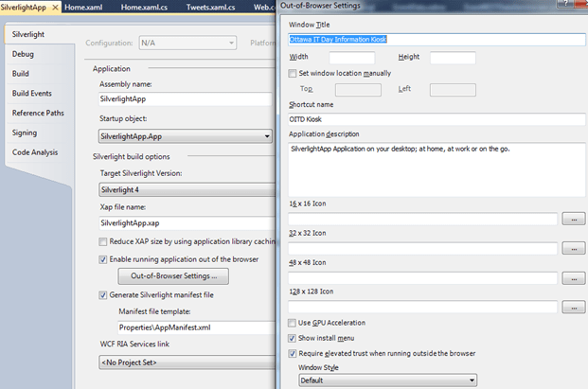
Task: Expand the Startup object dropdown
Action: [186, 135]
